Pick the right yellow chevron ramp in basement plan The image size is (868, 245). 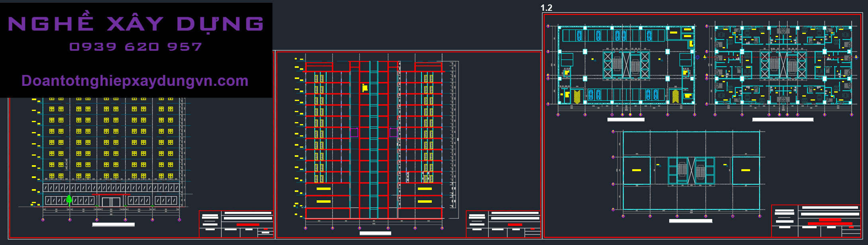point(675,96)
